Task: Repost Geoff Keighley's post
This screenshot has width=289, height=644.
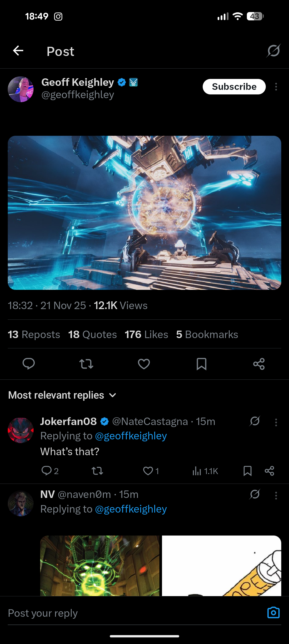Action: 86,364
